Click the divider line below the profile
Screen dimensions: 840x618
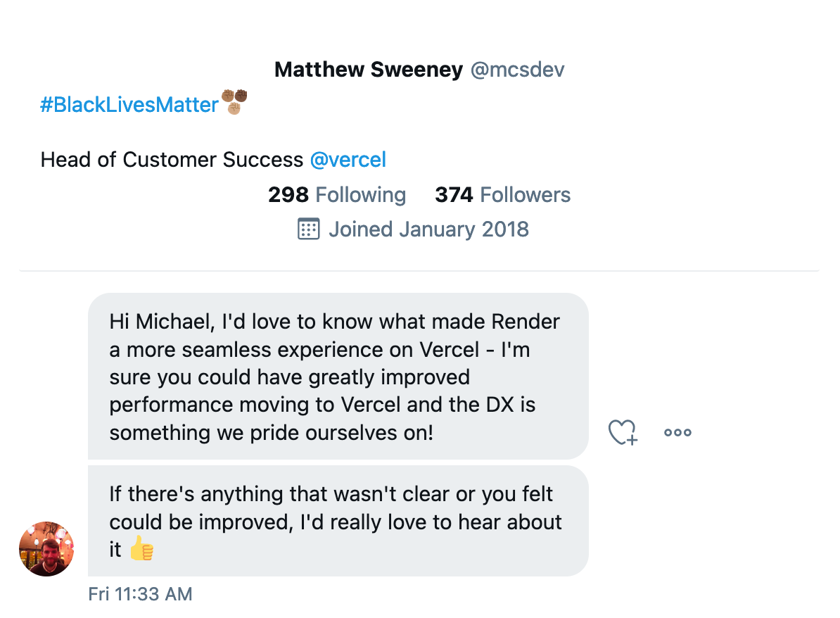coord(419,271)
